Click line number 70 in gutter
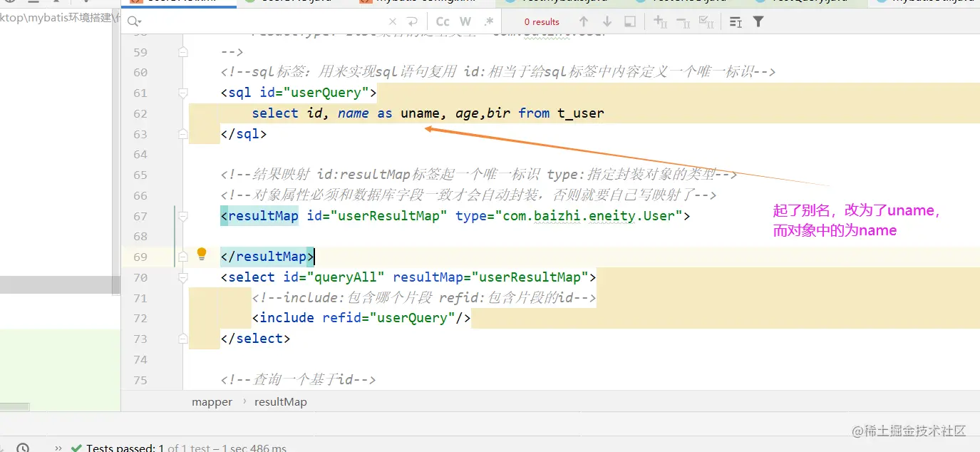Screen dimensions: 980x452 click(x=140, y=277)
